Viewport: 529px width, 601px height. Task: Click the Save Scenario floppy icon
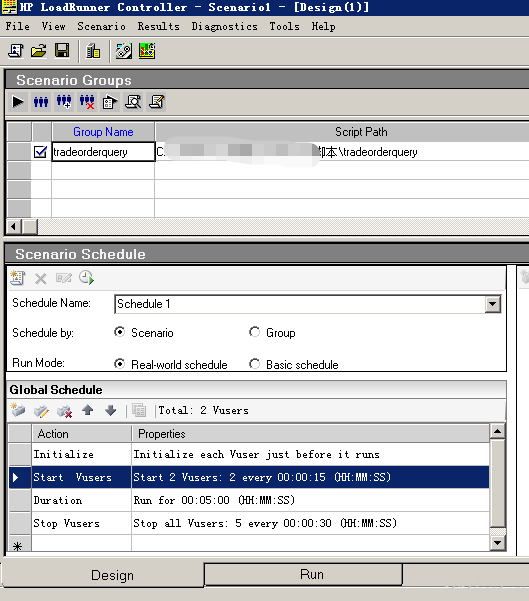point(62,51)
